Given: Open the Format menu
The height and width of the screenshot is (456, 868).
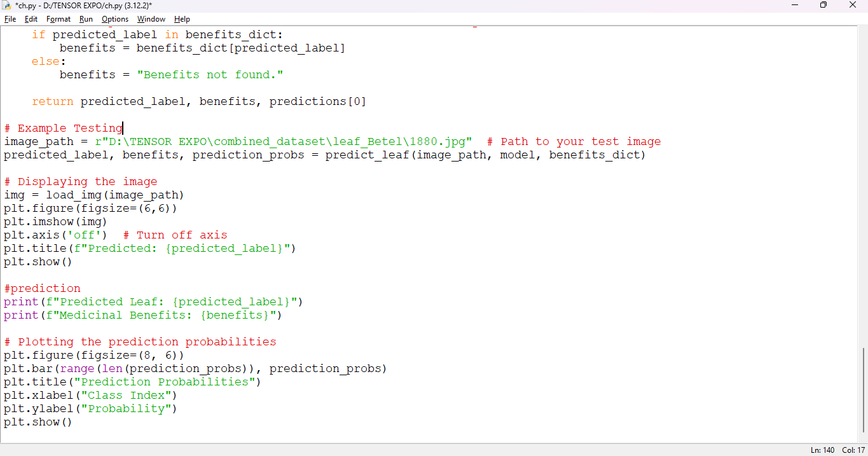Looking at the screenshot, I should pos(58,19).
